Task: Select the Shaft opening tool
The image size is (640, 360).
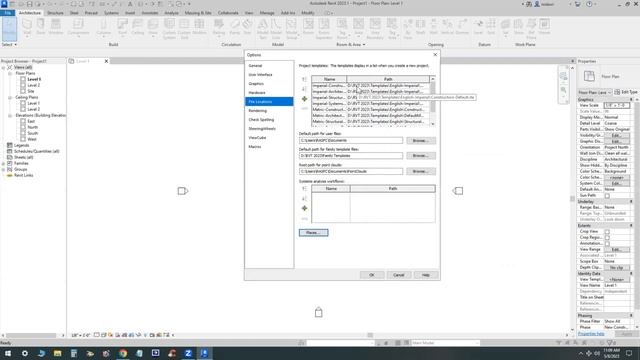Action: tap(420, 27)
